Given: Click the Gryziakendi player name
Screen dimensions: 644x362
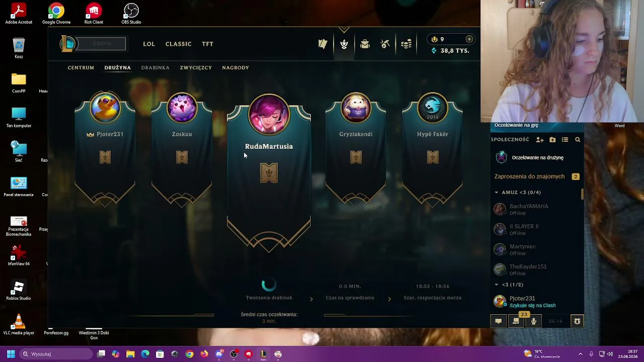Looking at the screenshot, I should point(356,134).
